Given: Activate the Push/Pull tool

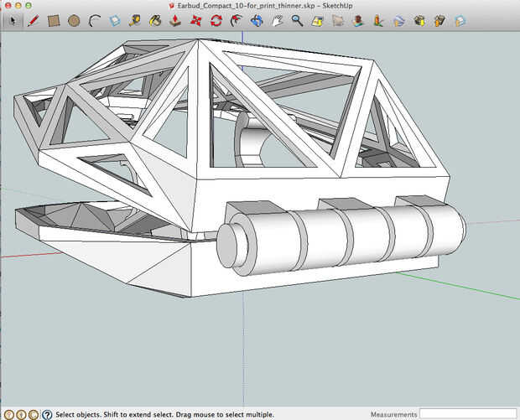Looking at the screenshot, I should [176, 20].
